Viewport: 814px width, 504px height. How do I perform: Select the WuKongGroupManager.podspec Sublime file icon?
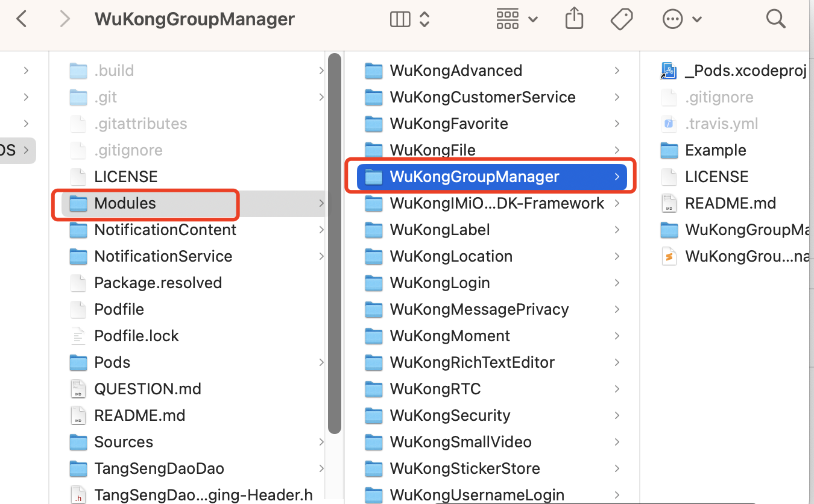(669, 256)
